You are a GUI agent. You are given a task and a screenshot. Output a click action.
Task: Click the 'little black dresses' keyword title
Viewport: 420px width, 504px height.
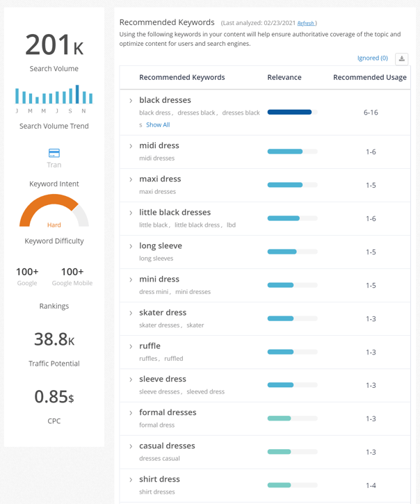pos(175,213)
